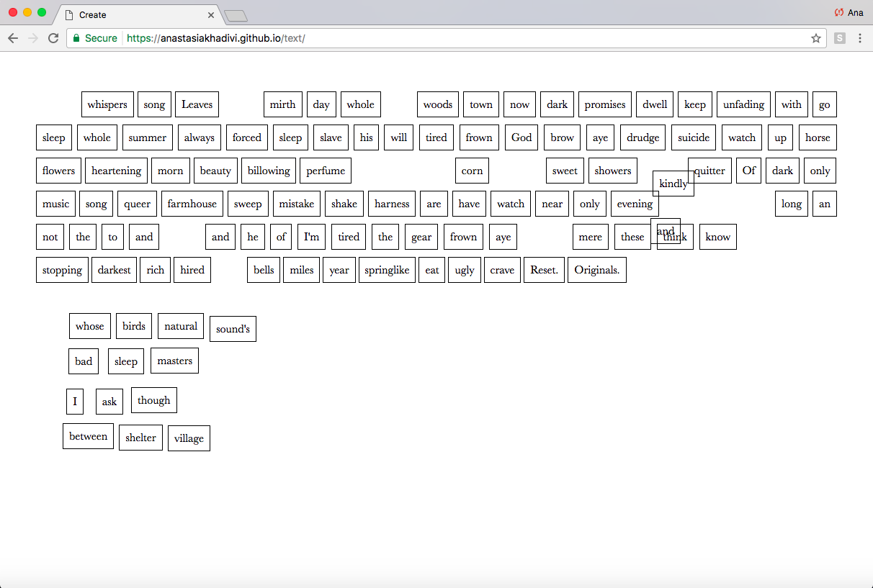Screen dimensions: 873x588
Task: Click the "springlike" word tile
Action: (x=387, y=270)
